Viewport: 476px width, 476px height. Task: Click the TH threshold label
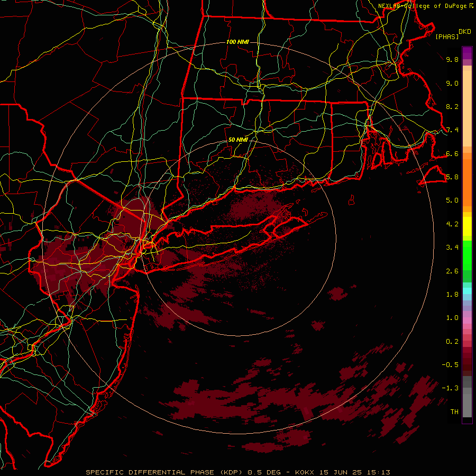(454, 412)
